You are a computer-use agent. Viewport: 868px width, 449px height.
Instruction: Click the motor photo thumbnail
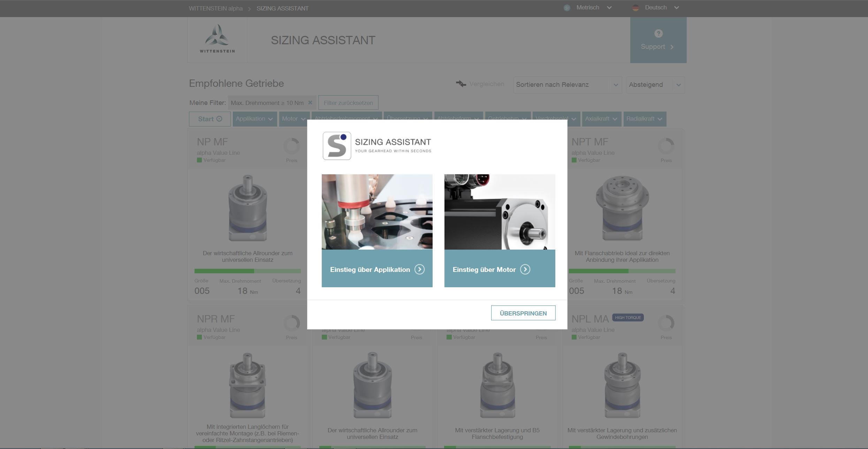500,212
